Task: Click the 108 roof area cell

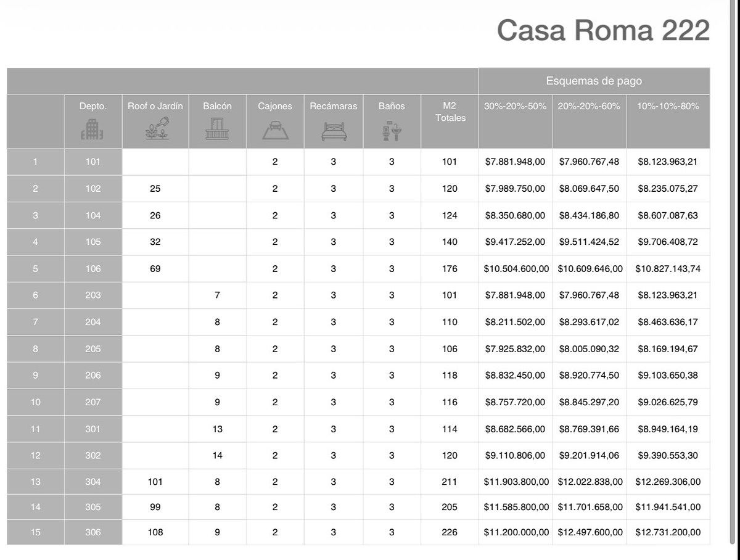Action: tap(155, 532)
